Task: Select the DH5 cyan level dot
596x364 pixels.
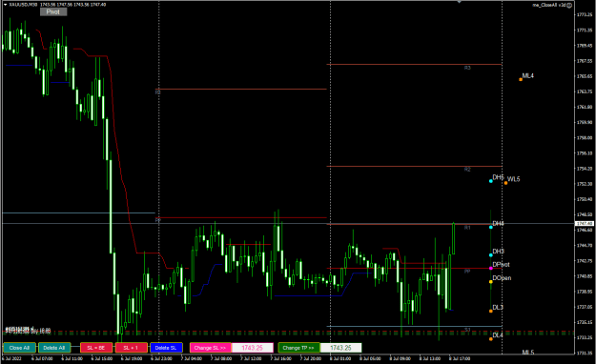Action: [491, 181]
